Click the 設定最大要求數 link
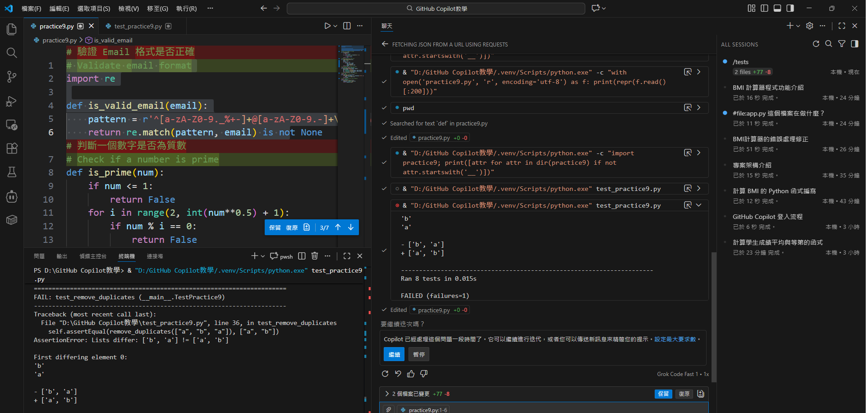Image resolution: width=868 pixels, height=413 pixels. (x=675, y=339)
